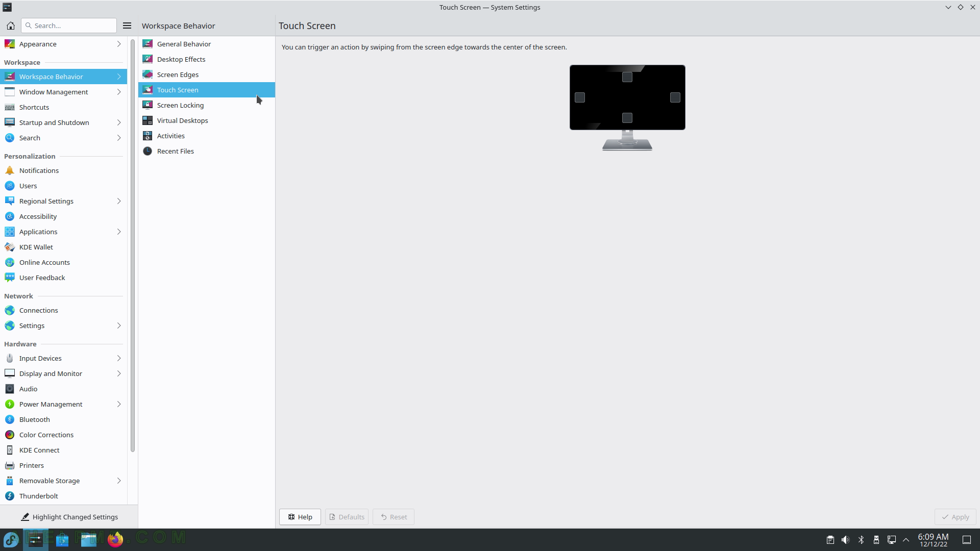Click the Reset button
Image resolution: width=980 pixels, height=551 pixels.
[394, 517]
